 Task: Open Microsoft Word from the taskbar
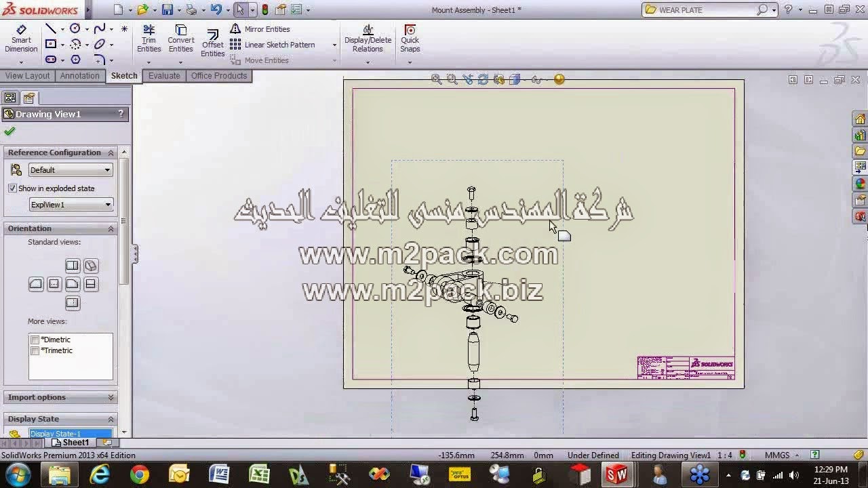(x=219, y=474)
